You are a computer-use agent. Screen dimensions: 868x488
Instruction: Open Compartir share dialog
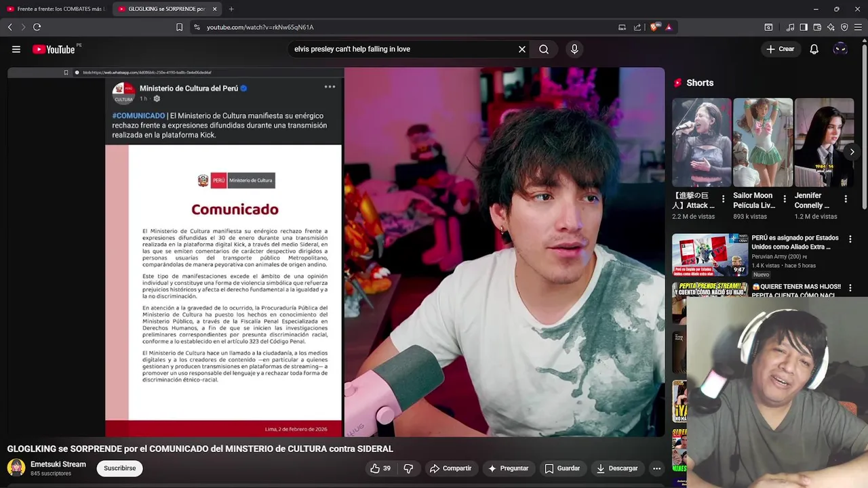451,468
